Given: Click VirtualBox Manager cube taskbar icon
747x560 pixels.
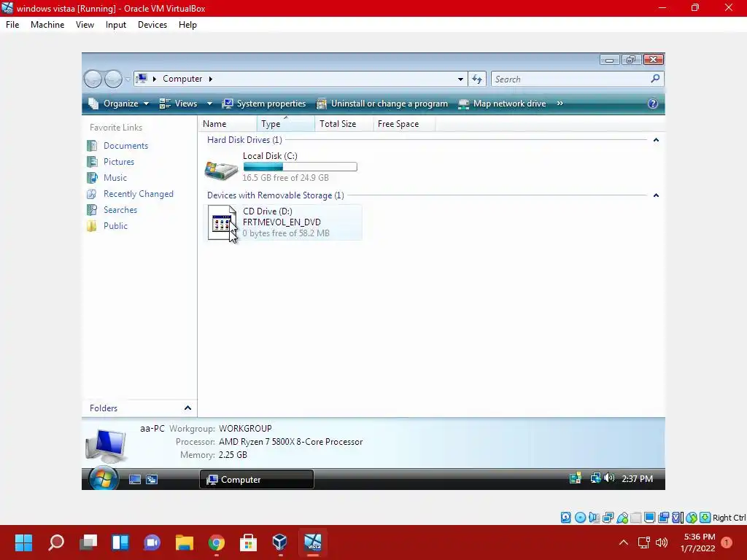Looking at the screenshot, I should tap(280, 542).
